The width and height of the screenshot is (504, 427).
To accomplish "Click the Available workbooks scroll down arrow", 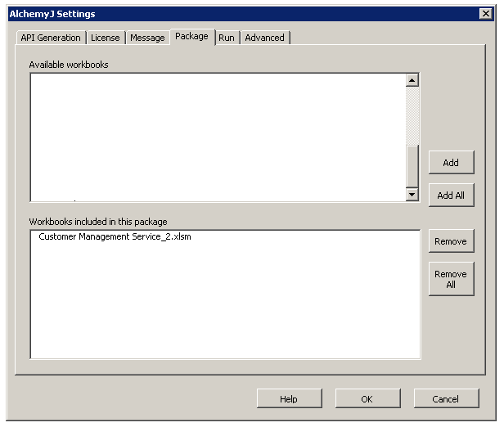I will pyautogui.click(x=412, y=195).
